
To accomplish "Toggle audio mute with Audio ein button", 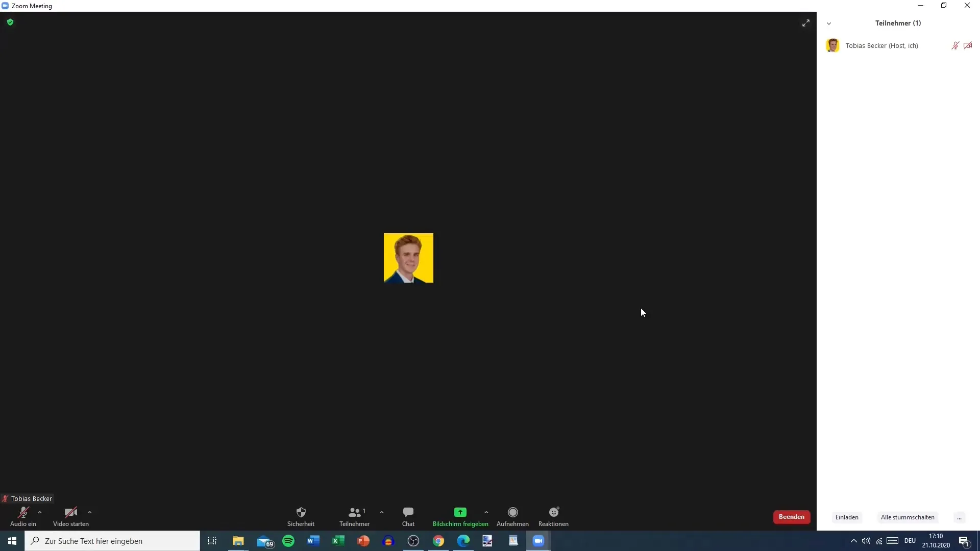I will [x=23, y=516].
